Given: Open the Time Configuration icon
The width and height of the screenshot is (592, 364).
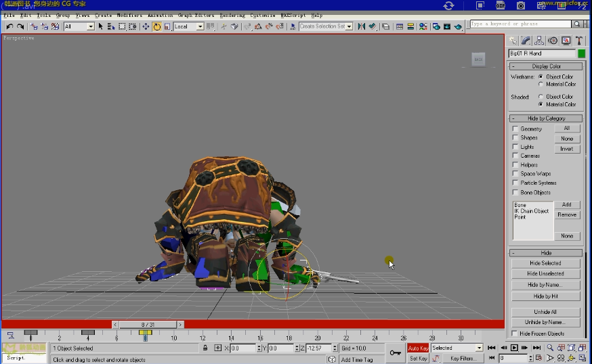Looking at the screenshot, I should click(x=538, y=358).
